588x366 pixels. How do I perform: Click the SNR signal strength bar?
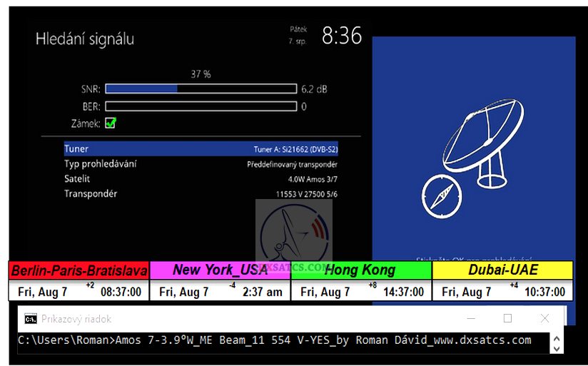tap(201, 89)
